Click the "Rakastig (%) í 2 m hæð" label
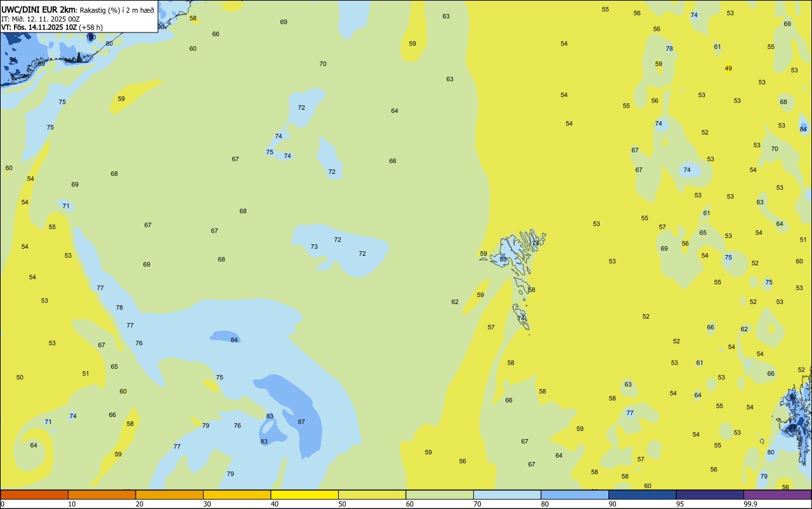 [x=117, y=10]
